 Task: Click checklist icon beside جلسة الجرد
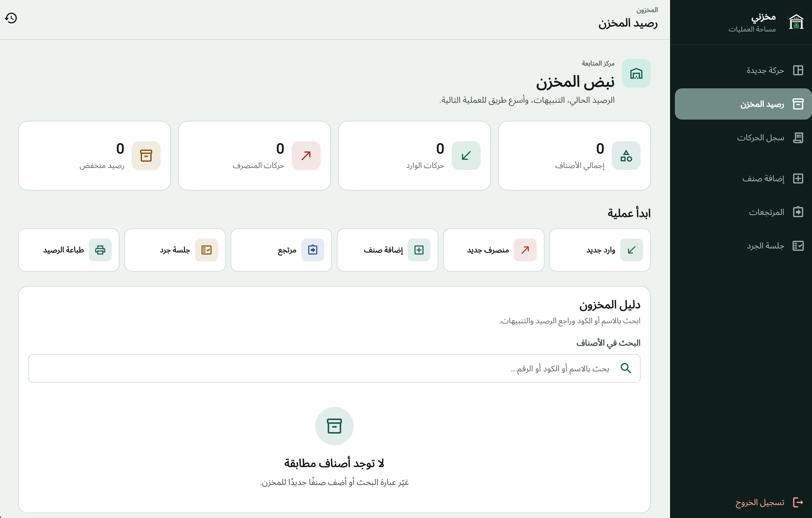point(798,246)
